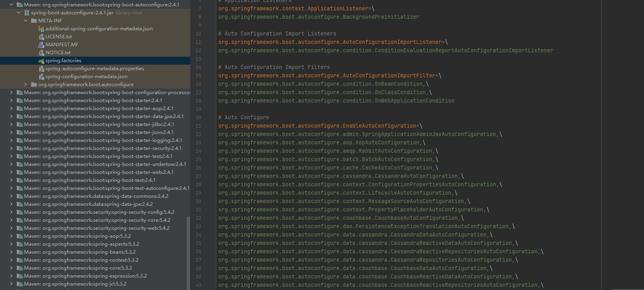This screenshot has height=290, width=644.
Task: Click line number 15 in the gutter
Action: [198, 76]
